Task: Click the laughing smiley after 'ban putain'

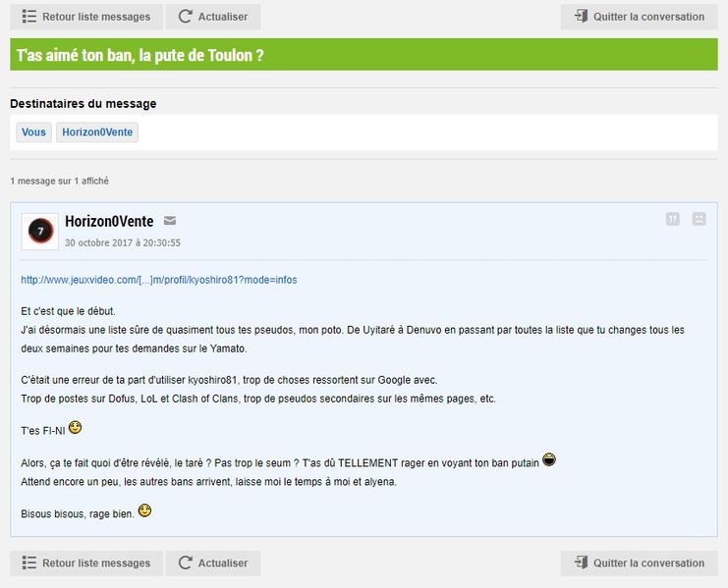Action: pyautogui.click(x=549, y=459)
